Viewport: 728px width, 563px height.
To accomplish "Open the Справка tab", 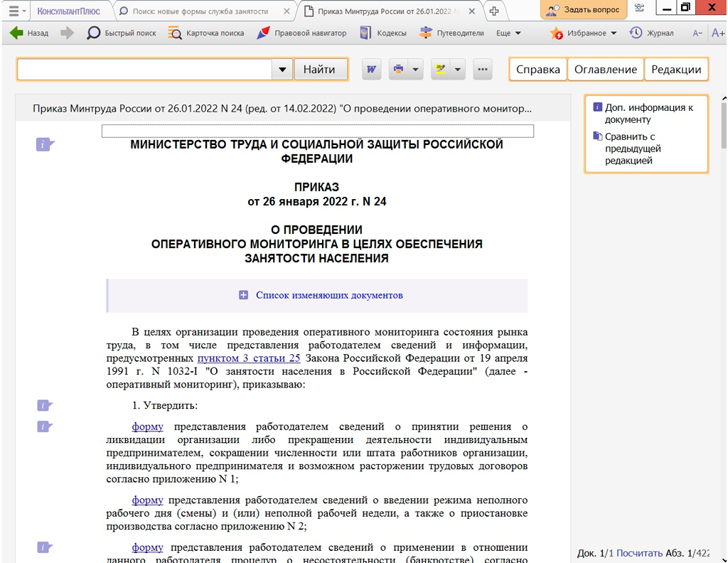I will coord(538,70).
